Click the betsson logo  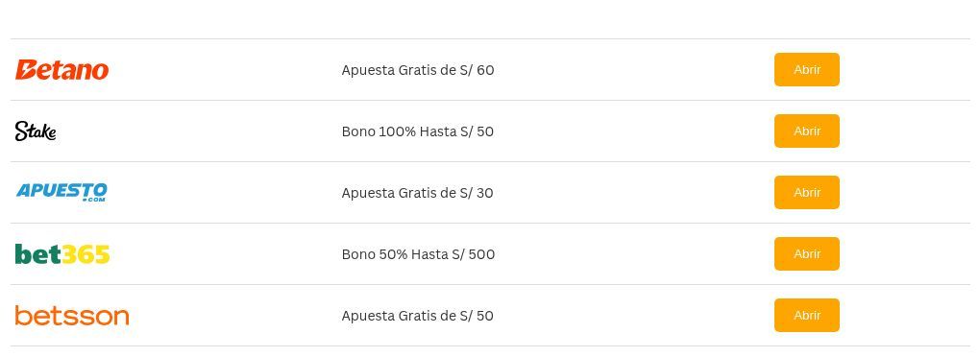(x=72, y=316)
